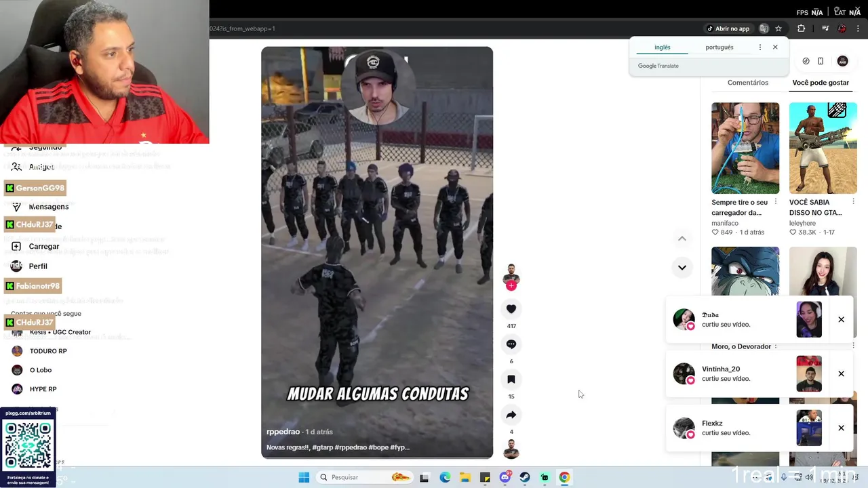The height and width of the screenshot is (488, 868).
Task: Open the TikTok account avatar top right
Action: (843, 61)
